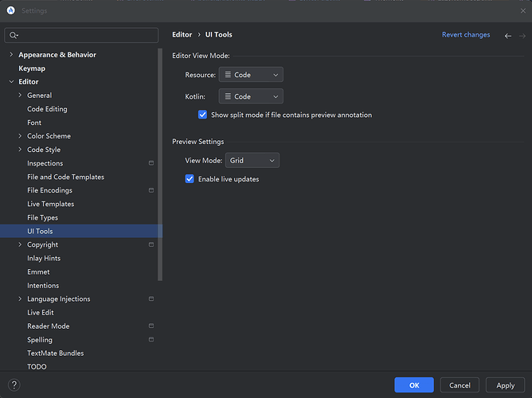This screenshot has height=398, width=532.
Task: Disable the Enable live updates checkbox
Action: [x=190, y=179]
